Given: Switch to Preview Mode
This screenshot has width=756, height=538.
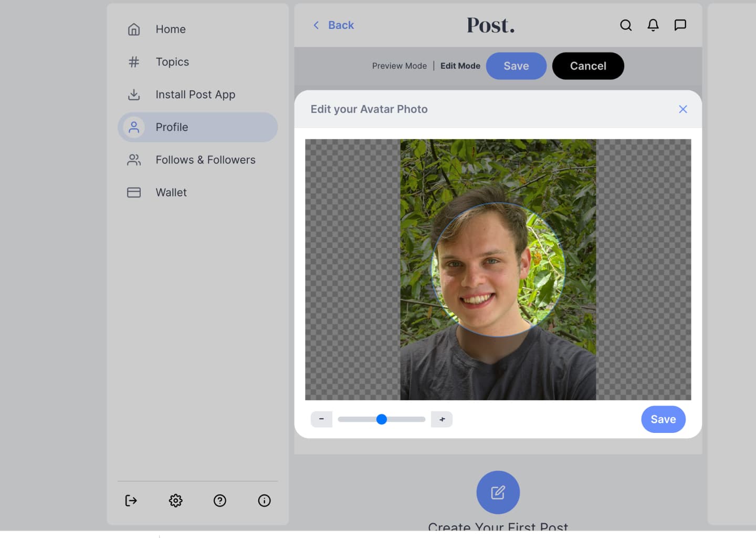Looking at the screenshot, I should point(399,66).
